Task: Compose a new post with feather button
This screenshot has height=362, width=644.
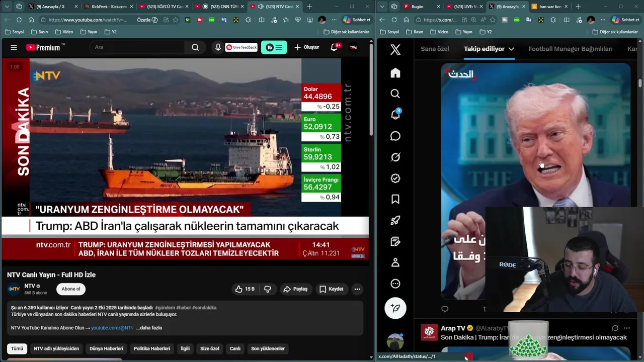Action: point(395,308)
